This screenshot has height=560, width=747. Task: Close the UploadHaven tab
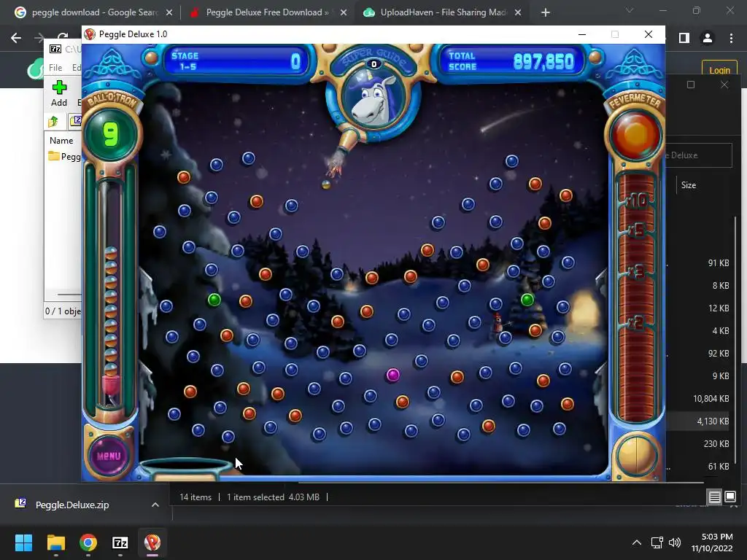click(x=518, y=13)
